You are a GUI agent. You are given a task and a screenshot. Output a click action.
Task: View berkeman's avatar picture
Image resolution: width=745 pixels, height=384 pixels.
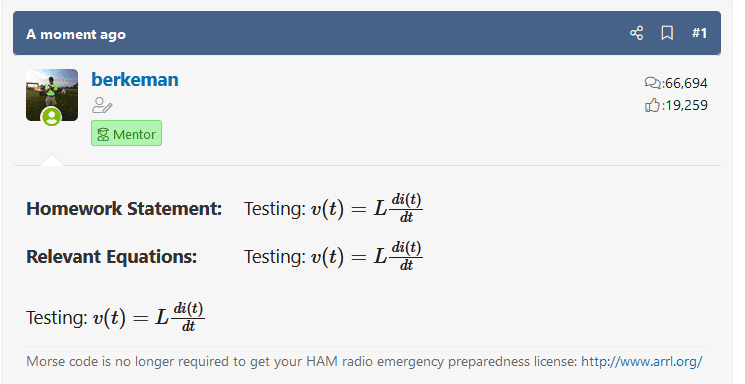[52, 95]
